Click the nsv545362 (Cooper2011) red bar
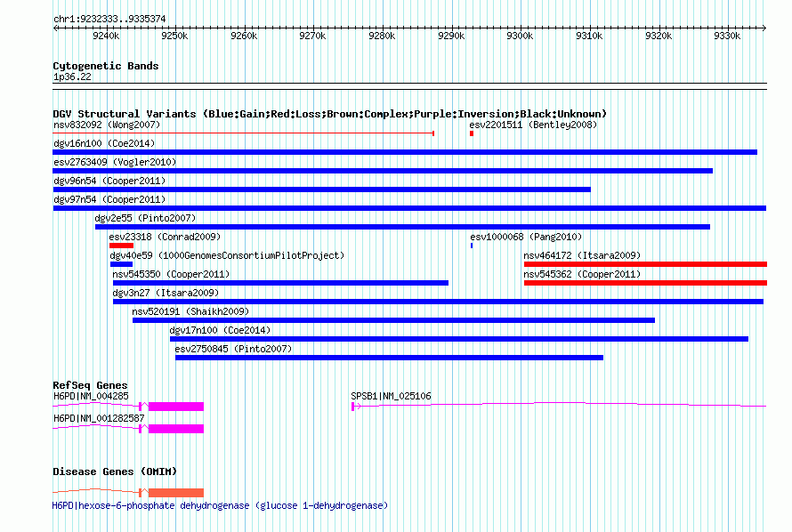This screenshot has height=532, width=792. click(x=645, y=283)
